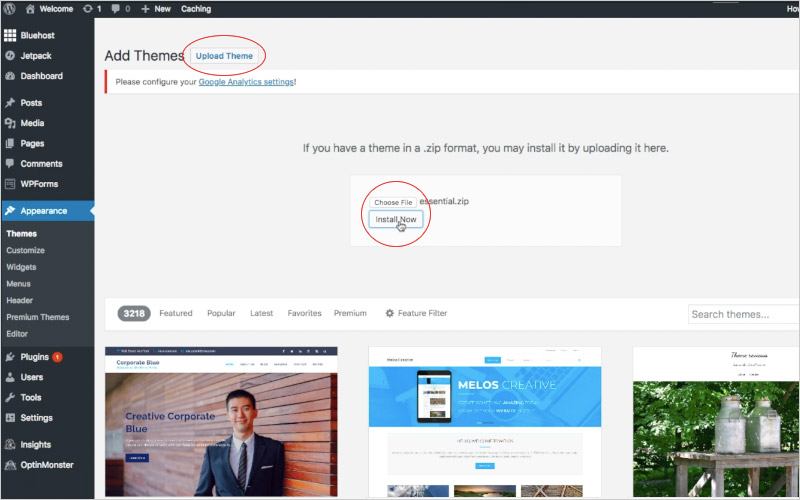The image size is (800, 500).
Task: Open the + New dropdown in admin bar
Action: (x=156, y=9)
